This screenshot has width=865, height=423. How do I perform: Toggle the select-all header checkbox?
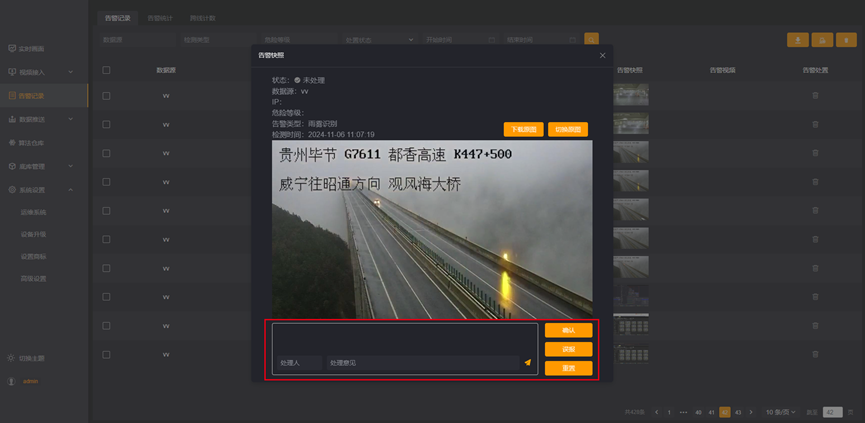106,70
